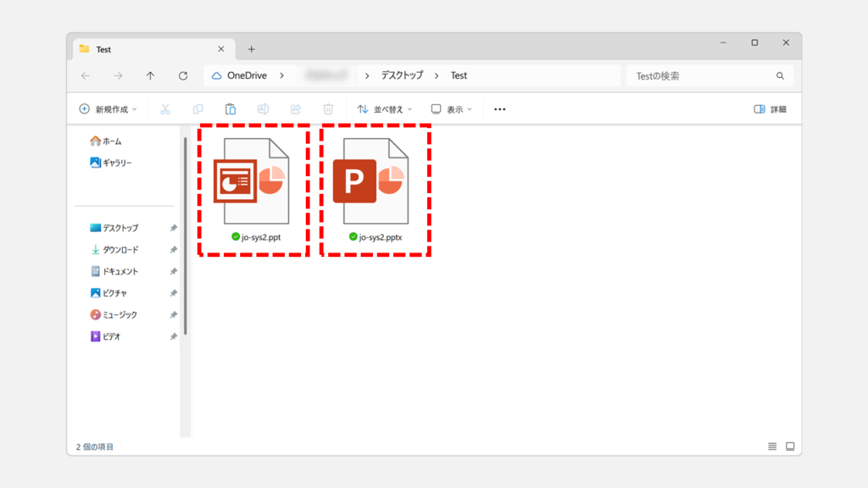Open デスクトップ in the sidebar

click(114, 228)
